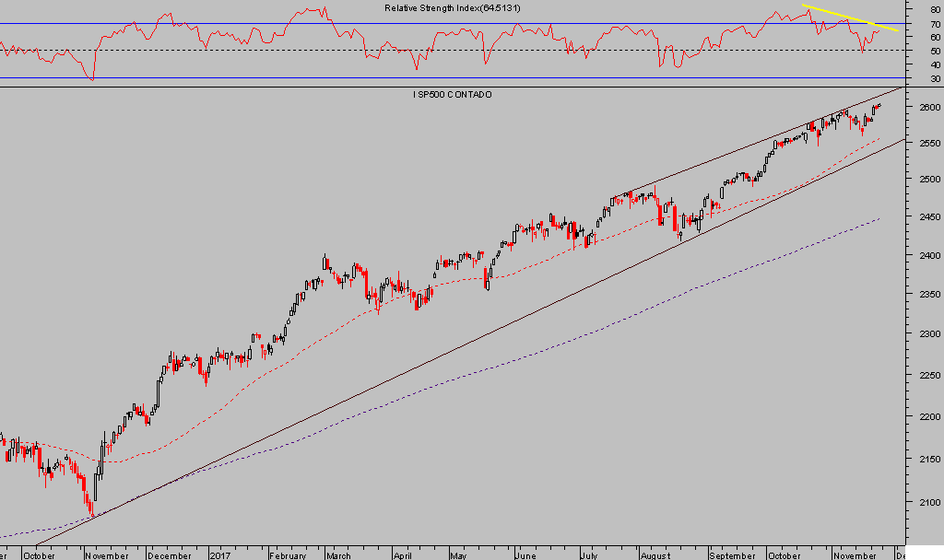Click the 2450 price axis label
This screenshot has height=560, width=944.
pyautogui.click(x=928, y=217)
